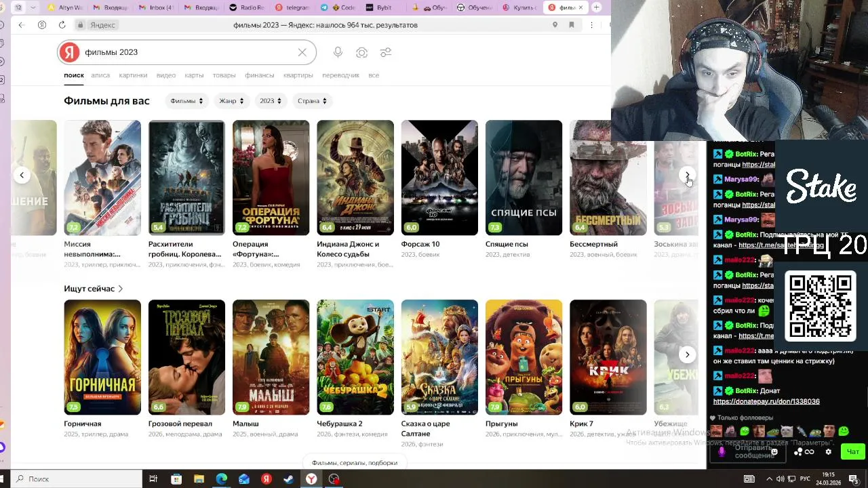Viewport: 868px width, 488px height.
Task: Open the Горничная movie poster
Action: [x=102, y=357]
